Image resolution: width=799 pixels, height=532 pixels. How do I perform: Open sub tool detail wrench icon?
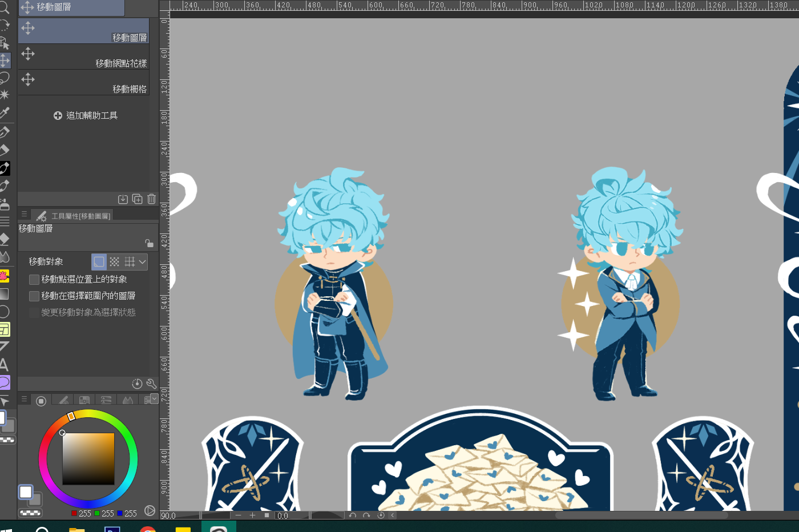(151, 384)
